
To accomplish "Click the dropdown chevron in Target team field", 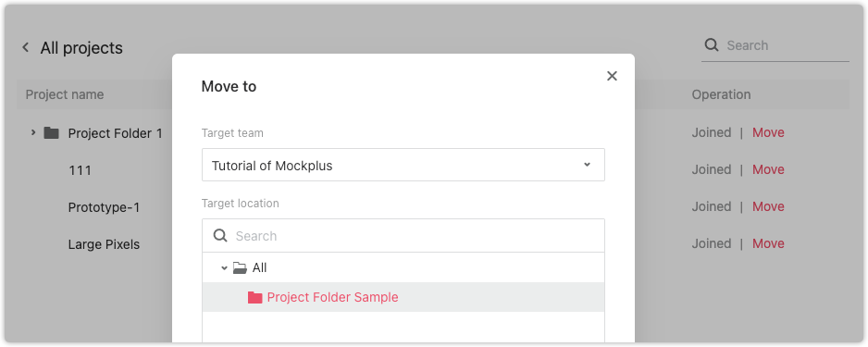I will coord(588,165).
